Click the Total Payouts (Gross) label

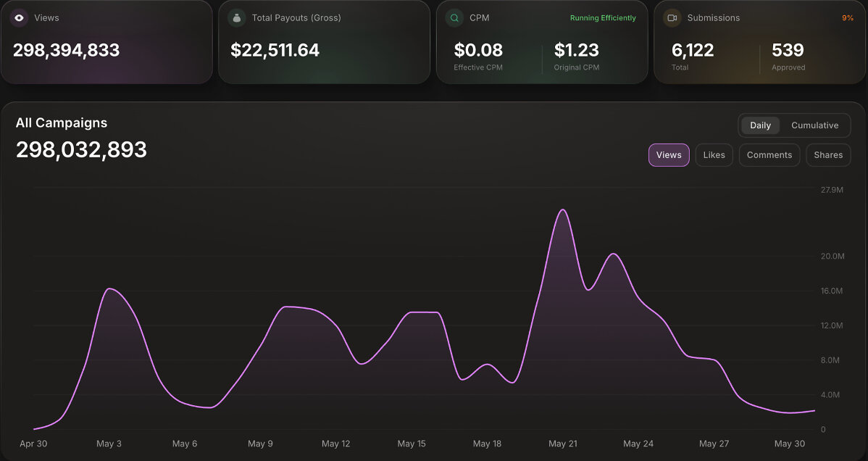(x=296, y=17)
